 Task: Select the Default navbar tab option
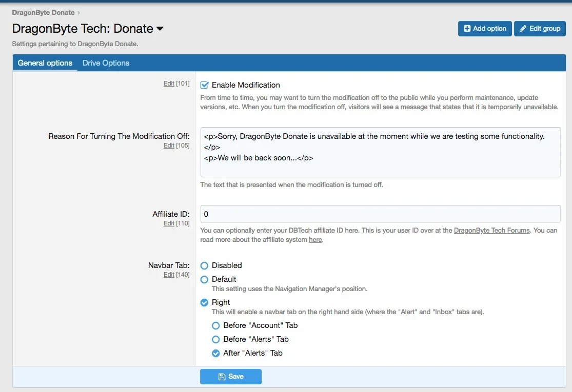204,279
